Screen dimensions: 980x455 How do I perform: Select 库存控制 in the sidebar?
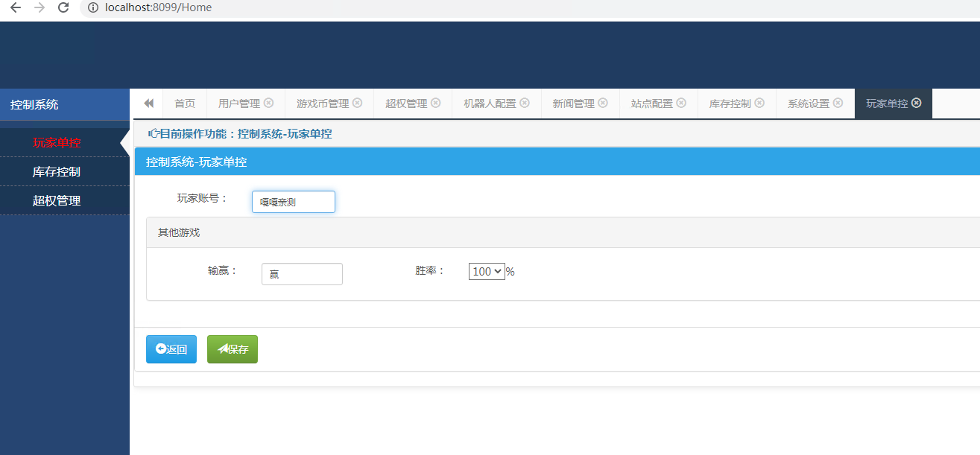[x=57, y=172]
